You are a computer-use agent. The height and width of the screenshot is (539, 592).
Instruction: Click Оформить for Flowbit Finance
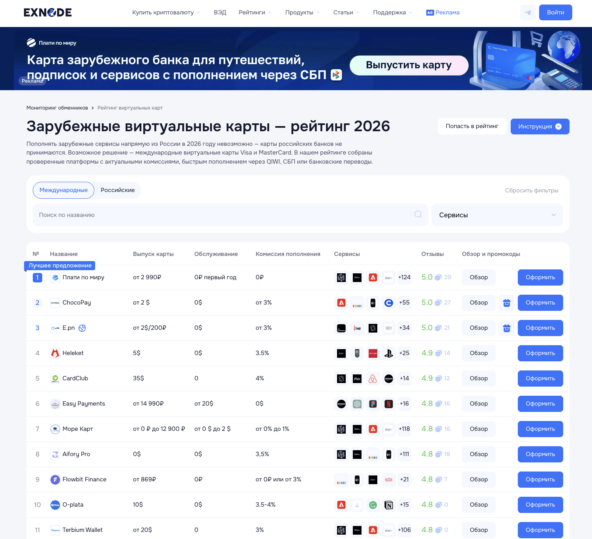point(540,479)
